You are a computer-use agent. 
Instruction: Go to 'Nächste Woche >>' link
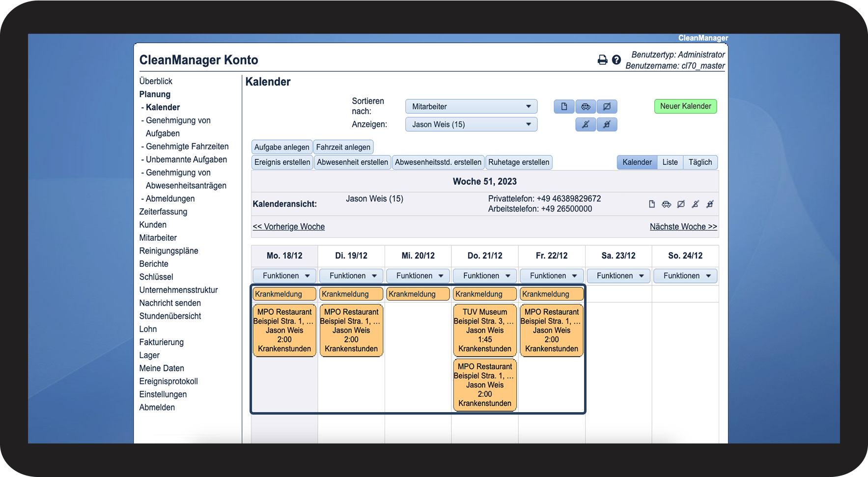coord(683,226)
